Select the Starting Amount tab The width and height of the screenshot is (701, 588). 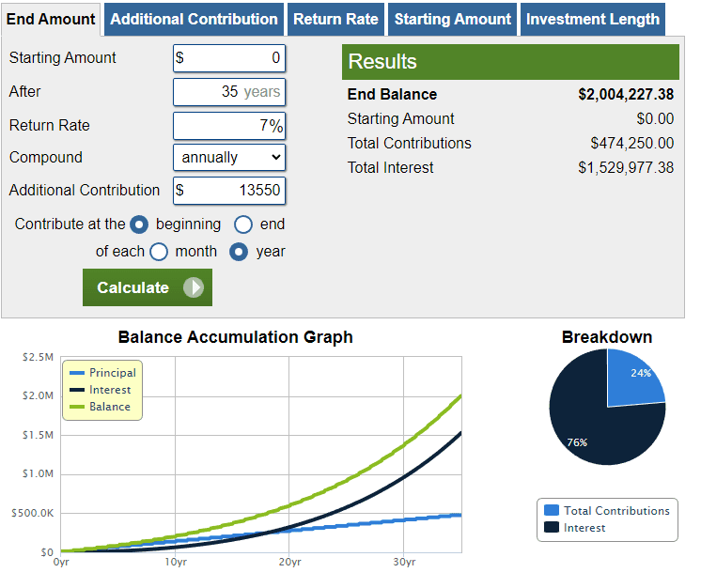click(x=452, y=19)
